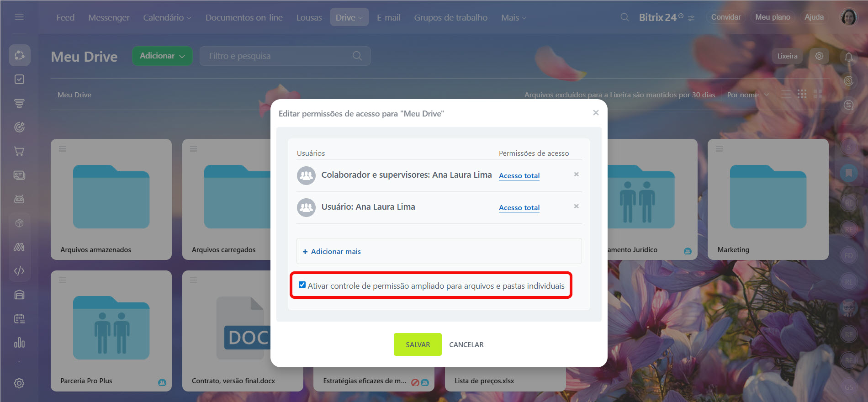This screenshot has width=868, height=402.
Task: Click the code brackets sidebar icon
Action: (19, 271)
